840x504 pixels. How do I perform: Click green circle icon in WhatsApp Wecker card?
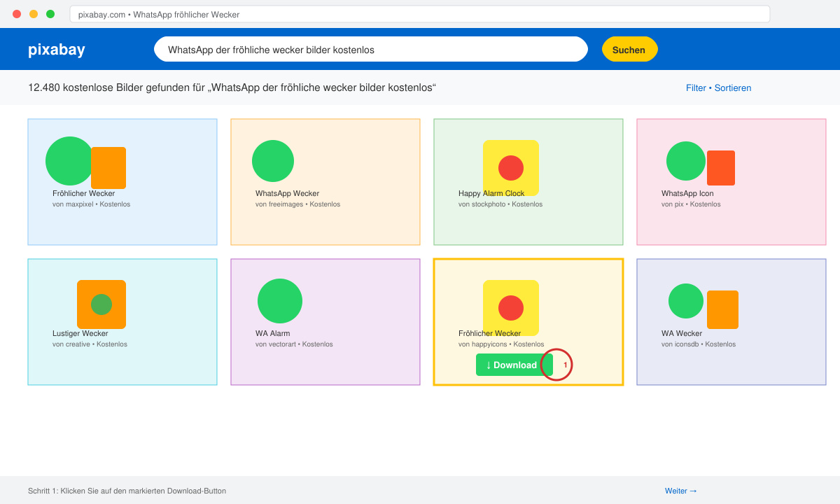pos(273,161)
